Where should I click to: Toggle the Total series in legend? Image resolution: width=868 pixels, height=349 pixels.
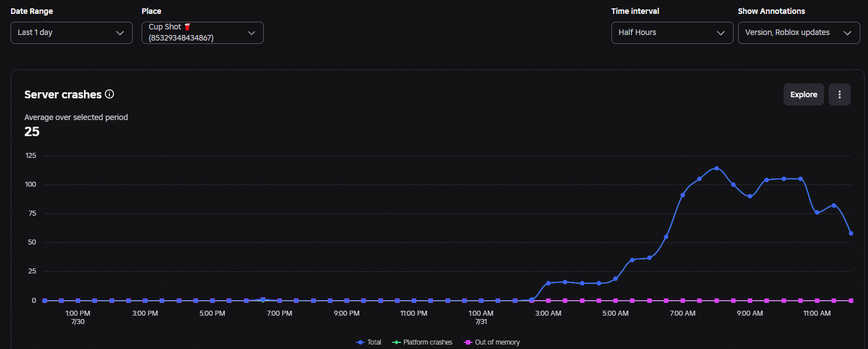[x=369, y=342]
